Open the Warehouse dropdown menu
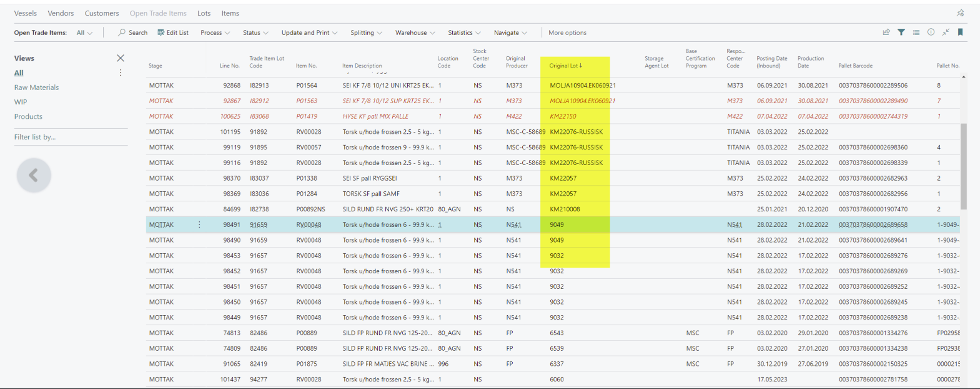This screenshot has width=980, height=389. point(415,33)
